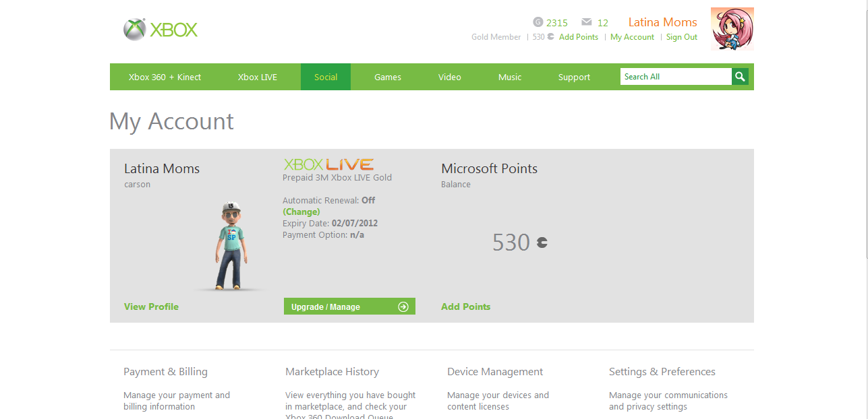Click the anime gamer picture thumbnail
Screen dimensions: 868x419
[732, 29]
